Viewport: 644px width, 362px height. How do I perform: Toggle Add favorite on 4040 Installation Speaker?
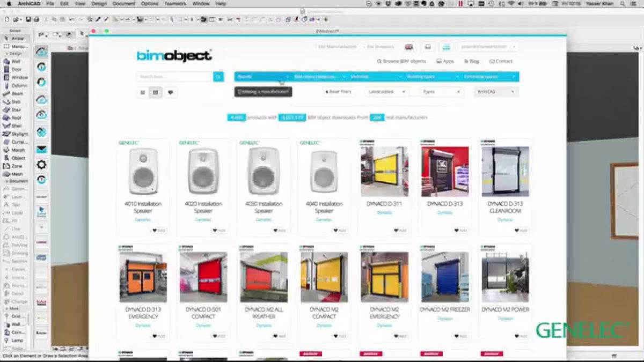(340, 231)
